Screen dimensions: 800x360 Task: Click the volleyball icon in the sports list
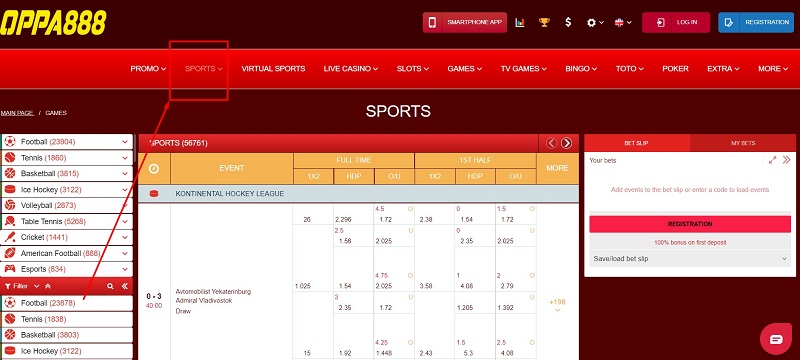pos(10,205)
